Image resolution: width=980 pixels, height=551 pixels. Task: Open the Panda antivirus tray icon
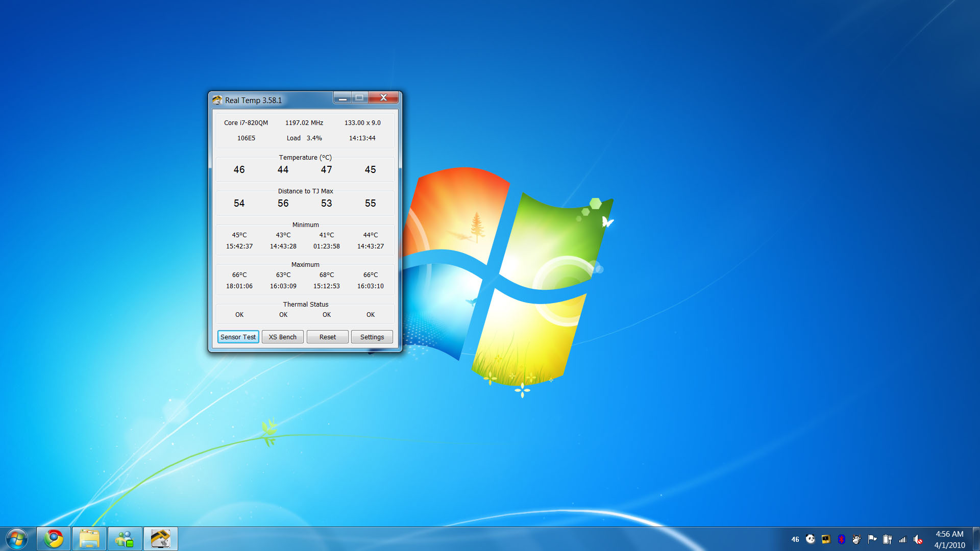811,539
